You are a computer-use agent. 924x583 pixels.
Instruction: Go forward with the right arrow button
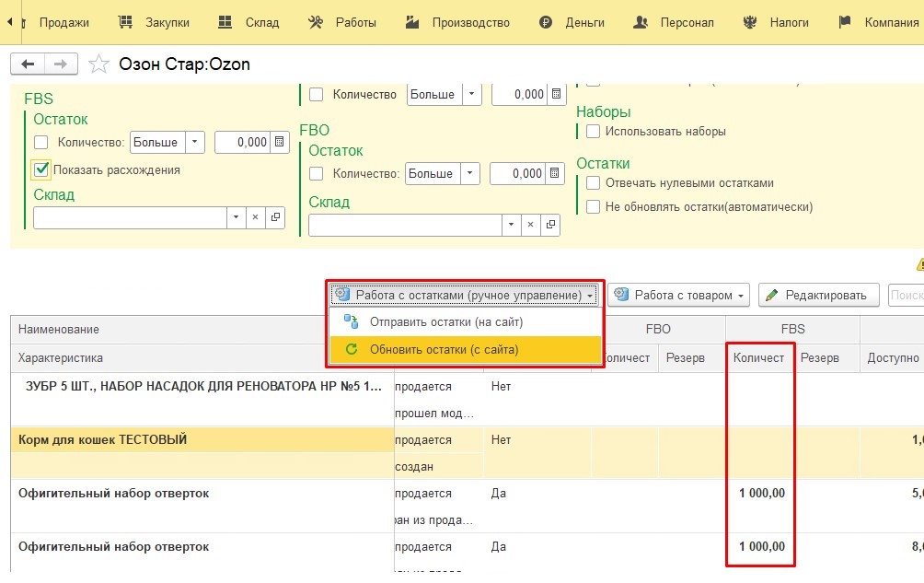coord(61,64)
